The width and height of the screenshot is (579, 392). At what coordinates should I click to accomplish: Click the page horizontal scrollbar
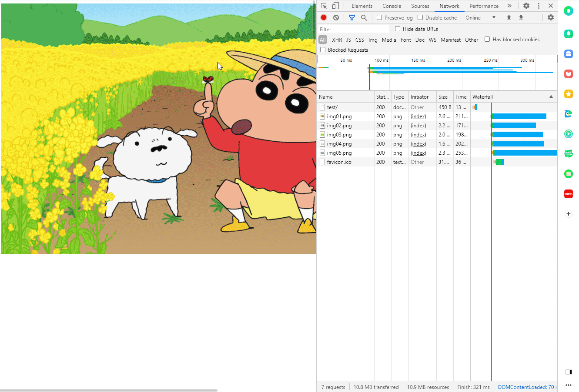[109, 390]
